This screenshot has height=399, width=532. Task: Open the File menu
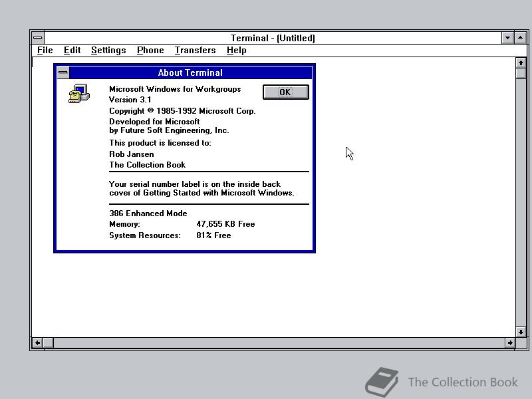[x=45, y=51]
